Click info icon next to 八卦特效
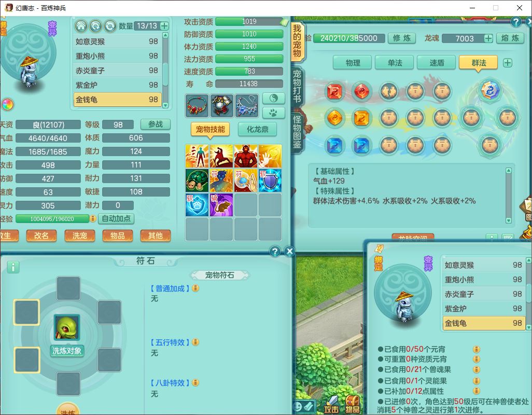The height and width of the screenshot is (415, 532). point(195,382)
